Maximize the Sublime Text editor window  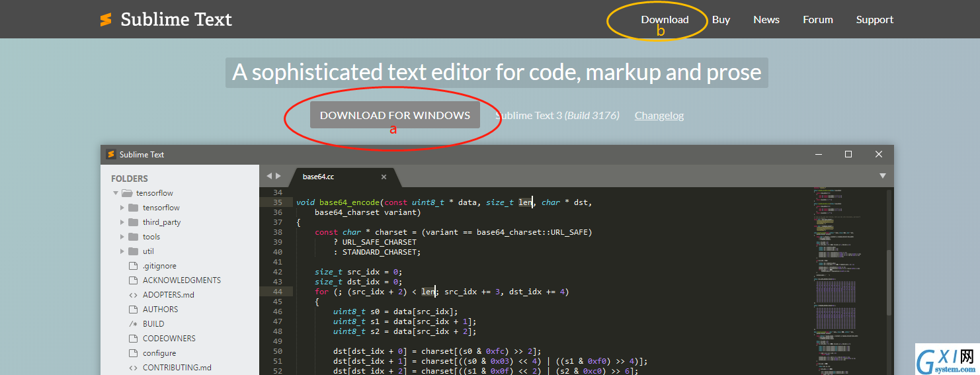pos(848,154)
